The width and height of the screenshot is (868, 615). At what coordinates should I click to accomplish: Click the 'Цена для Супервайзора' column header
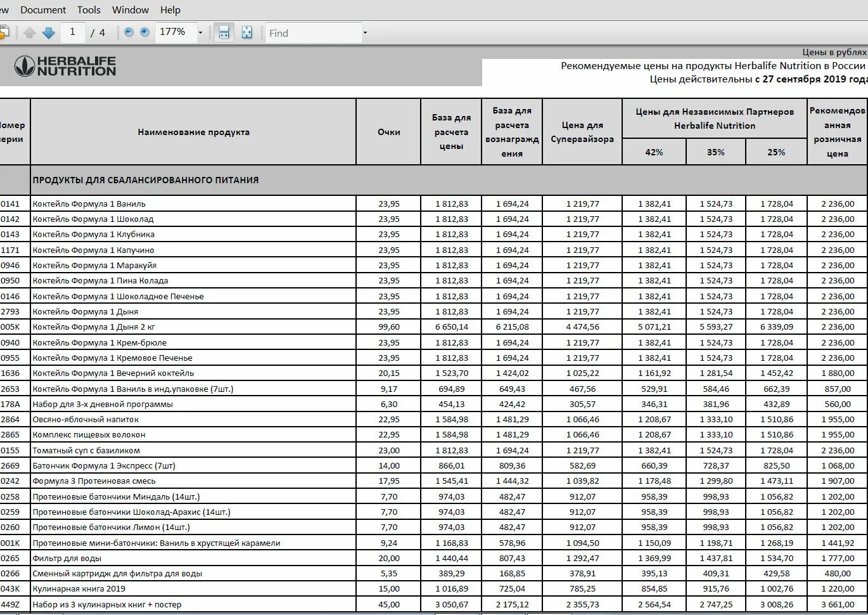(x=582, y=132)
